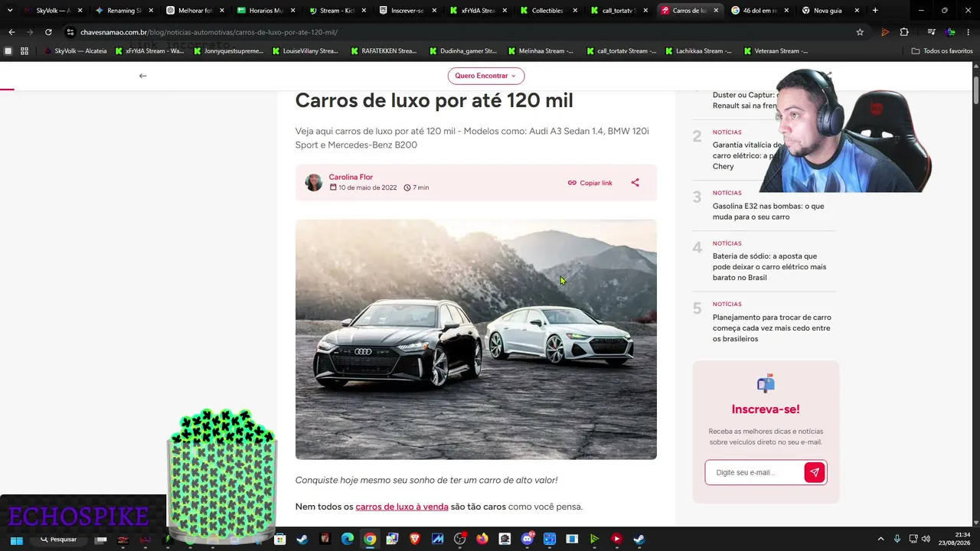Follow the carros de luxo à venda link
The width and height of the screenshot is (980, 551).
pos(402,507)
